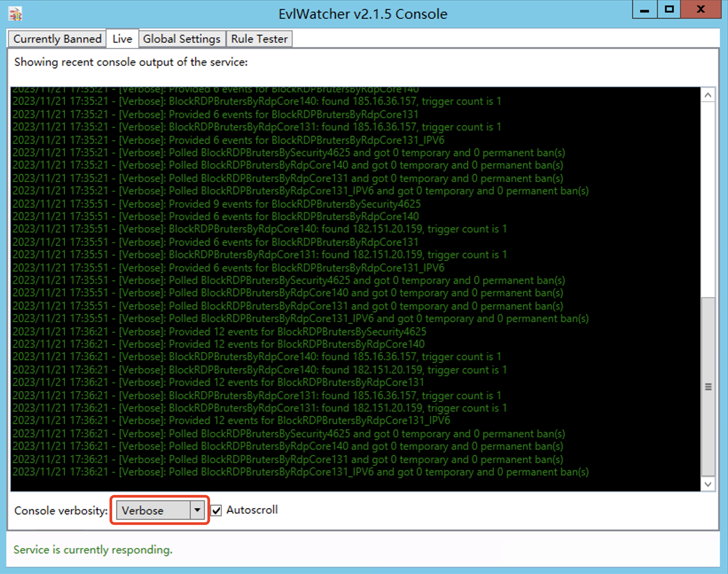Click the 'Showing recent console output' label
The height and width of the screenshot is (574, 728).
tap(131, 62)
